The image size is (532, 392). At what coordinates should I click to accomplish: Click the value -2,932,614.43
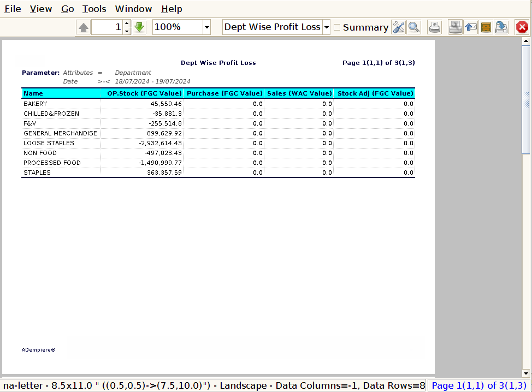click(x=160, y=143)
